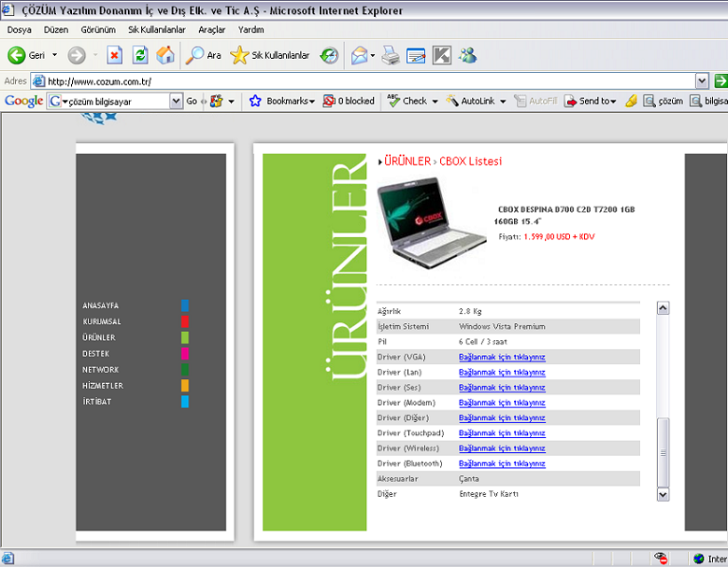
Task: Open the History clock icon
Action: 329,55
